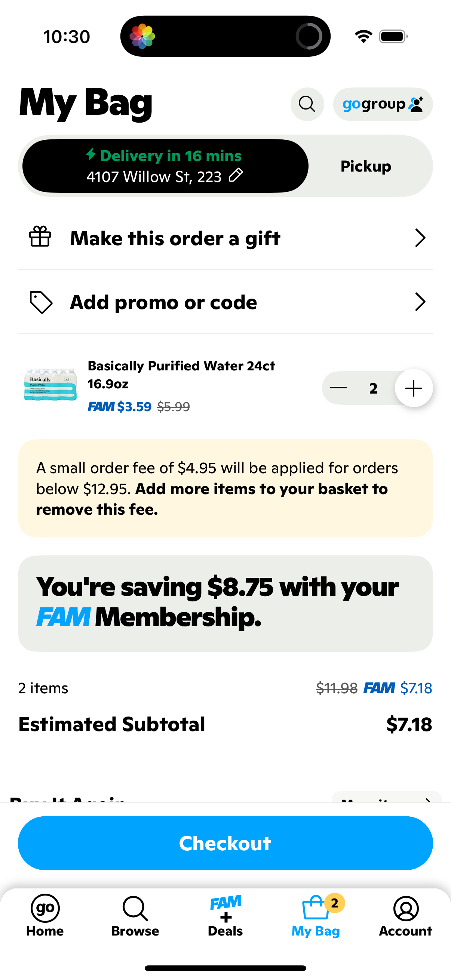451x980 pixels.
Task: Decrease water quantity with the minus stepper
Action: click(x=338, y=388)
